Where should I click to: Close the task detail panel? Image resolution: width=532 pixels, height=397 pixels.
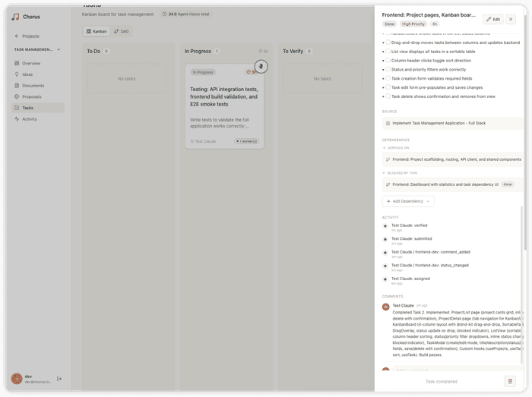(511, 19)
